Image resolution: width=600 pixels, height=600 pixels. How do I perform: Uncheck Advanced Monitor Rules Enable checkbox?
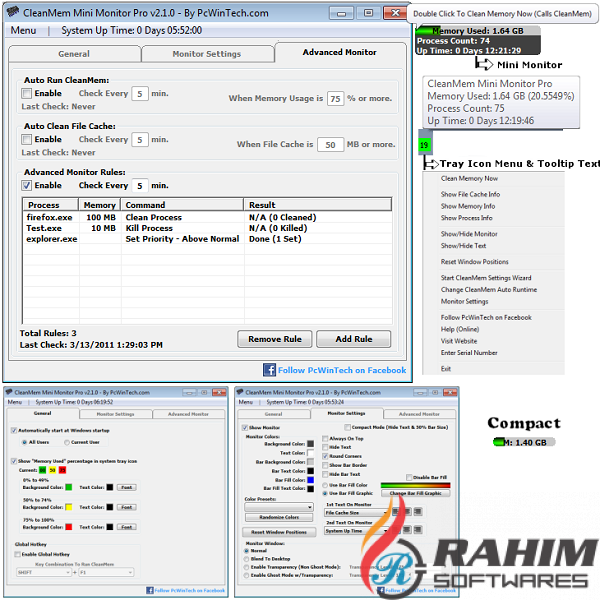click(26, 186)
